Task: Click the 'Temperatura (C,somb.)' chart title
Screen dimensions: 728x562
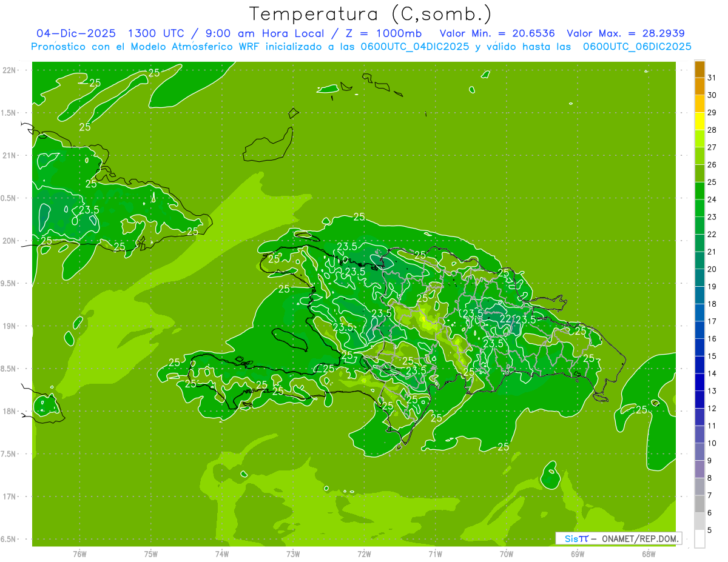Action: (x=371, y=14)
